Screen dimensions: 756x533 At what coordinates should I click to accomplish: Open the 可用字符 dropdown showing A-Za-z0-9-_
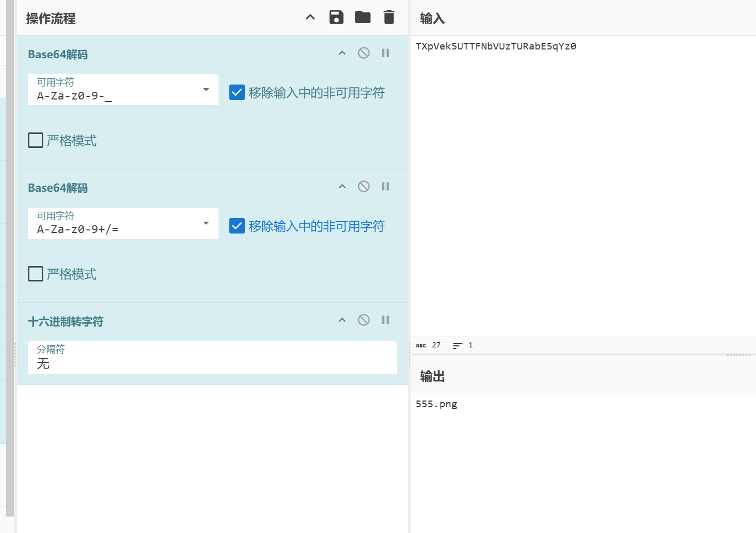click(123, 90)
